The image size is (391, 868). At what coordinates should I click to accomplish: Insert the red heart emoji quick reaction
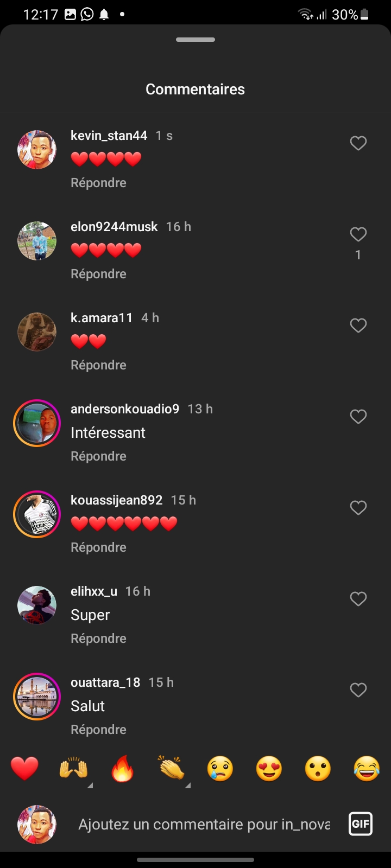[25, 769]
